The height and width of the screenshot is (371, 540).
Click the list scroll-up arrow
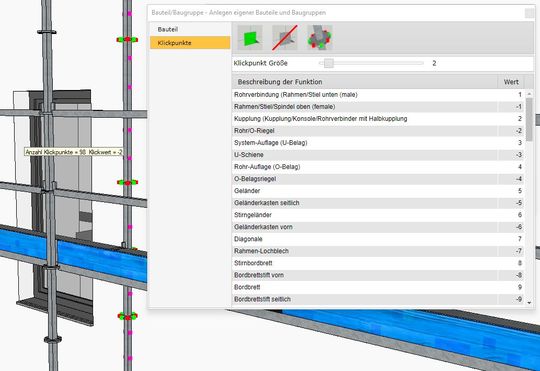click(x=529, y=94)
